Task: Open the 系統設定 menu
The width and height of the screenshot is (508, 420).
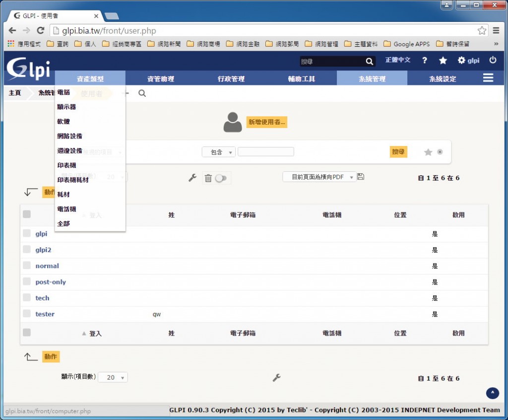Action: [443, 79]
